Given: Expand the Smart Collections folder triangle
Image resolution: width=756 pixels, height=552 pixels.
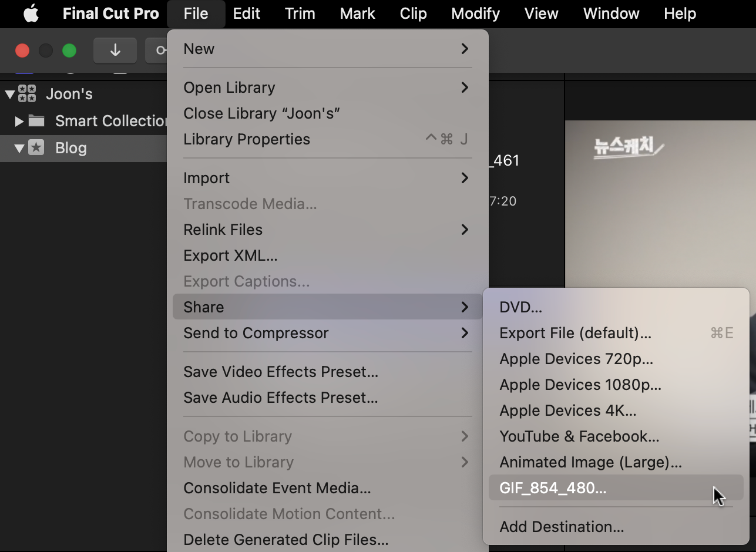Looking at the screenshot, I should click(x=19, y=121).
